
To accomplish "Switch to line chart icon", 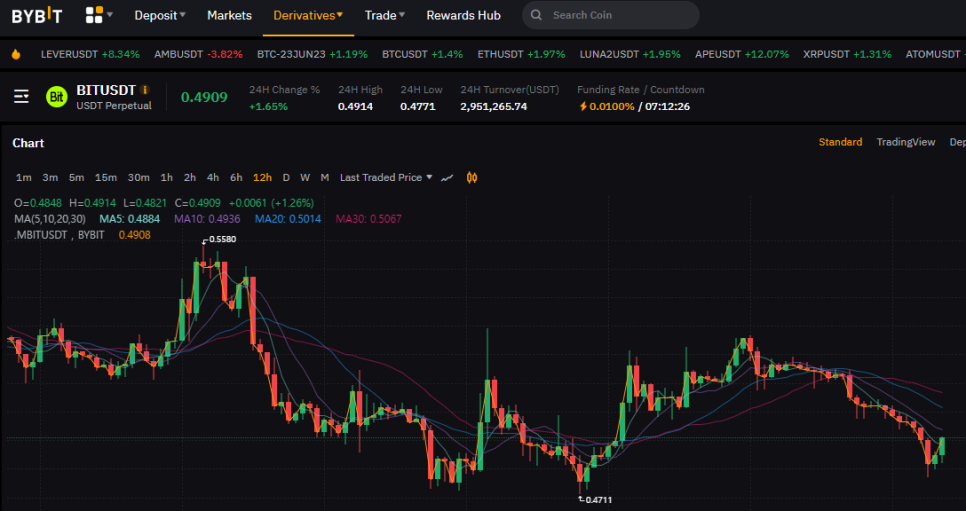I will click(x=447, y=178).
